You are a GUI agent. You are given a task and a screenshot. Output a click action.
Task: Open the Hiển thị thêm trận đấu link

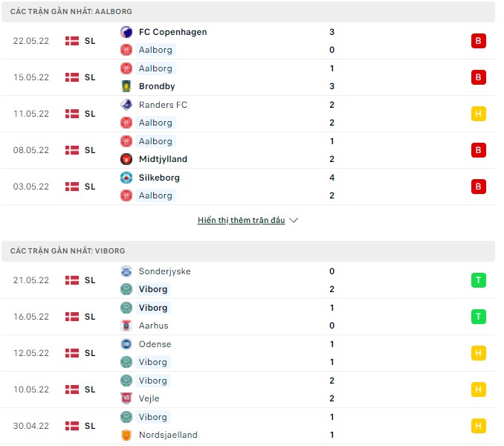(x=241, y=221)
